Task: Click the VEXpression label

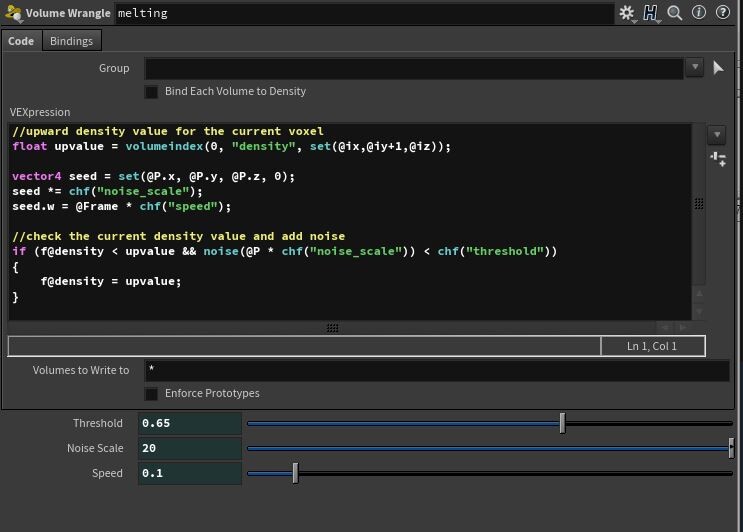Action: tap(40, 112)
